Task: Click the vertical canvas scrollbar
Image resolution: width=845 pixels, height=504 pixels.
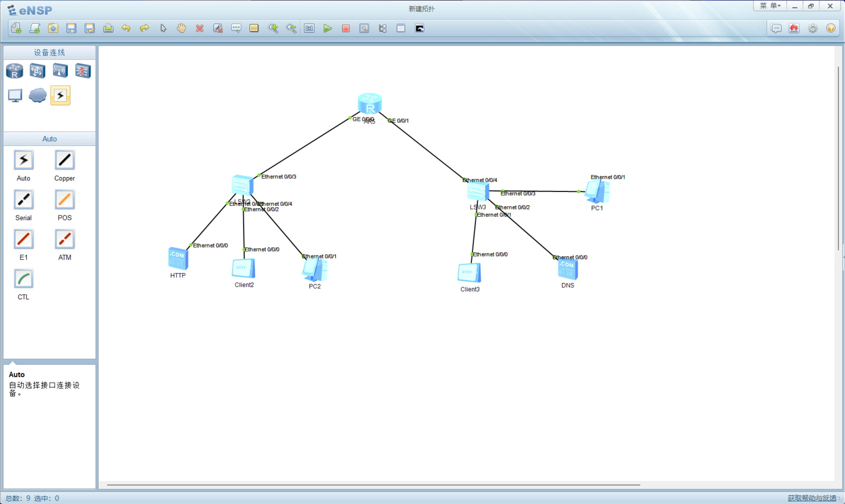Action: 838,158
